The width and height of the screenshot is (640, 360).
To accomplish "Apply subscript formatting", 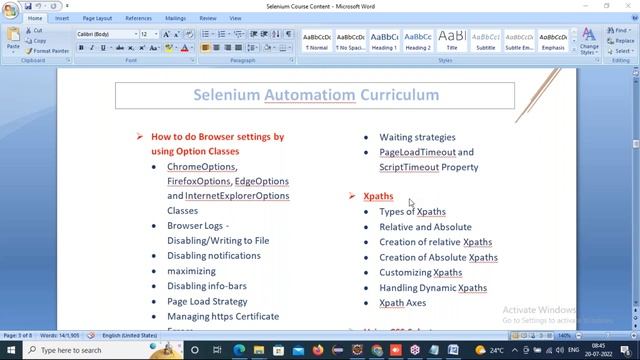I will click(131, 48).
